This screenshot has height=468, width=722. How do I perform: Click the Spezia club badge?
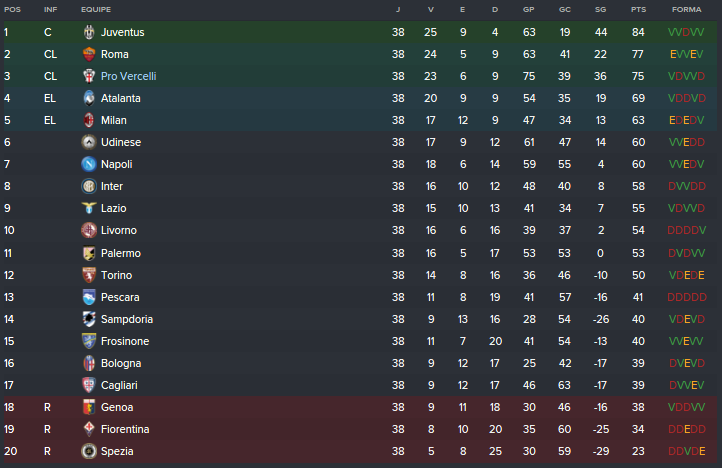point(89,451)
